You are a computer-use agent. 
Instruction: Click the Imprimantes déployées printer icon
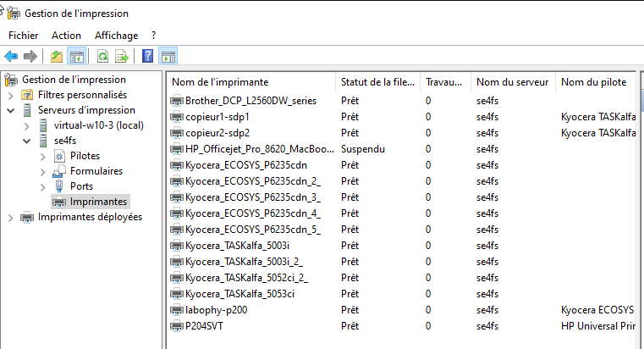27,217
